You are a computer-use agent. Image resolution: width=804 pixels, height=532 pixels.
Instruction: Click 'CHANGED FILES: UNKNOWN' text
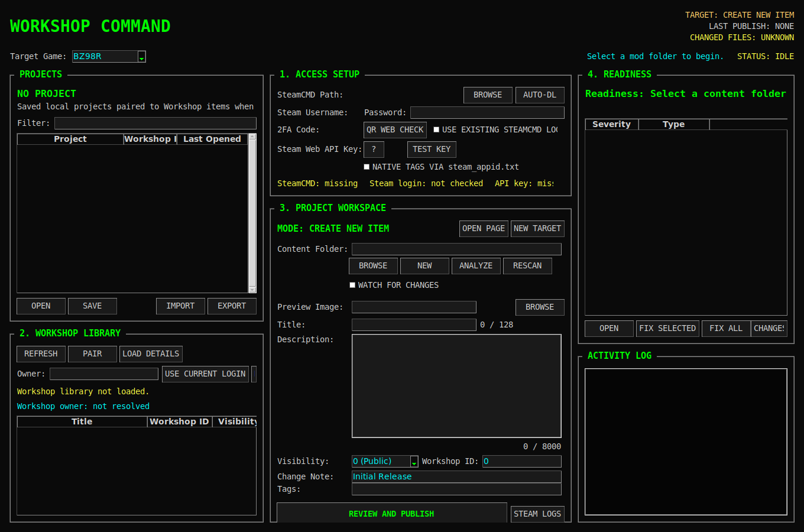point(742,37)
